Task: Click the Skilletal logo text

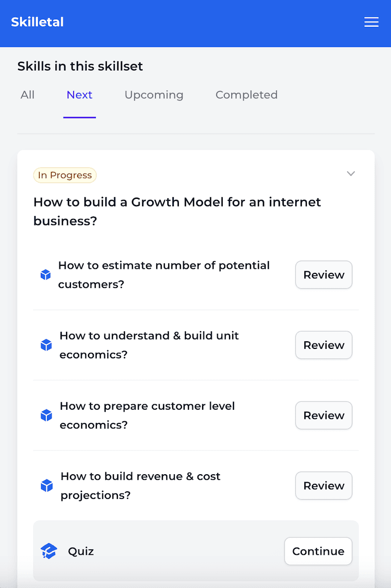Action: (37, 23)
